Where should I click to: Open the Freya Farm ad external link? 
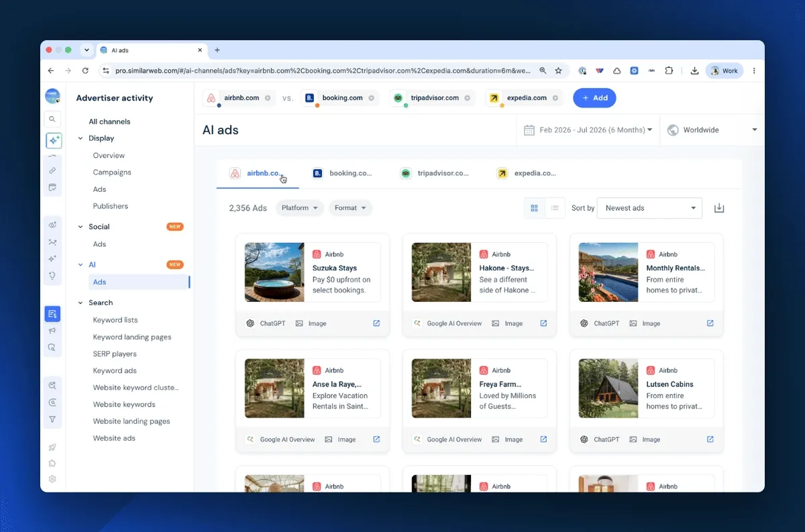coord(543,439)
